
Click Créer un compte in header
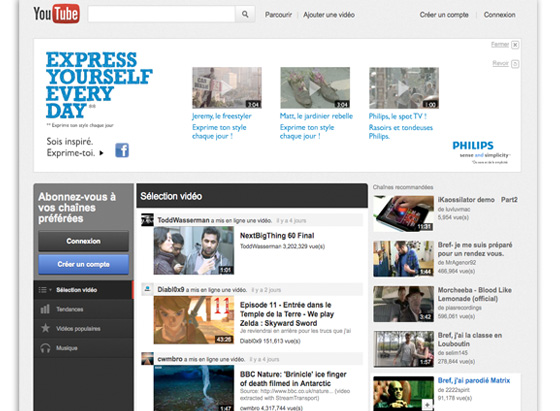[444, 15]
